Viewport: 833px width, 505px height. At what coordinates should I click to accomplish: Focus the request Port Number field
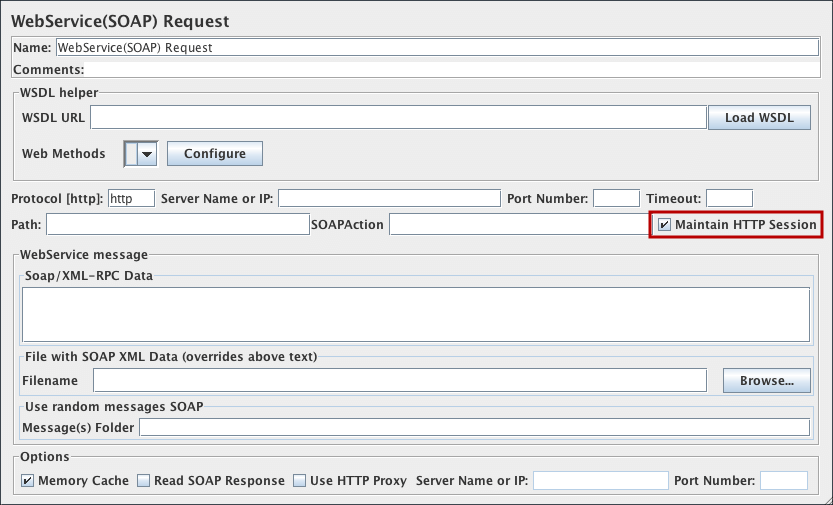click(616, 198)
